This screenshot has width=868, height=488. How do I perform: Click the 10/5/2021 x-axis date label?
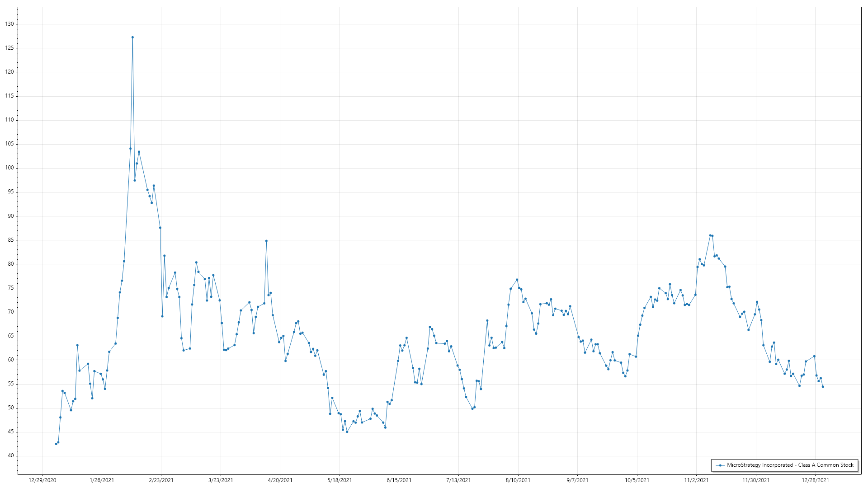click(637, 480)
